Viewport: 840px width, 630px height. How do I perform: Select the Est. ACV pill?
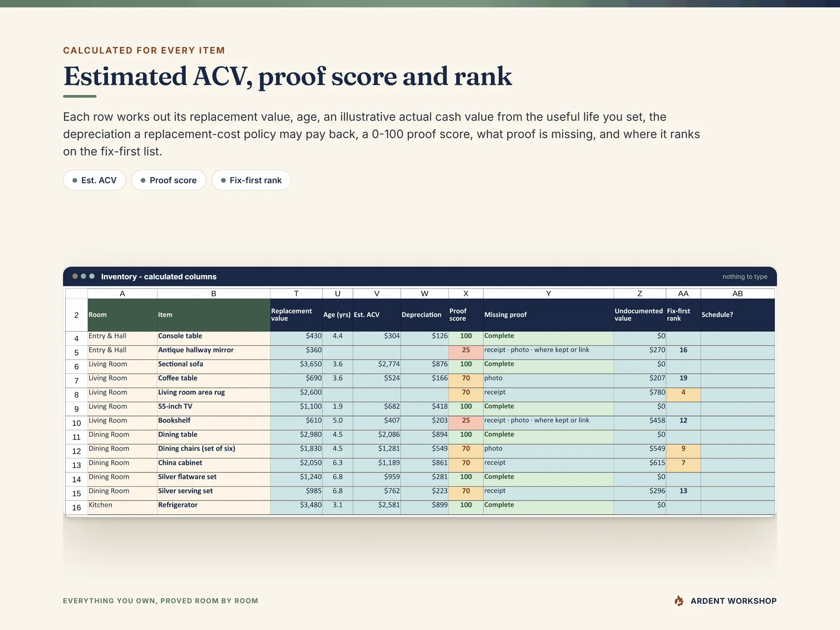point(94,180)
